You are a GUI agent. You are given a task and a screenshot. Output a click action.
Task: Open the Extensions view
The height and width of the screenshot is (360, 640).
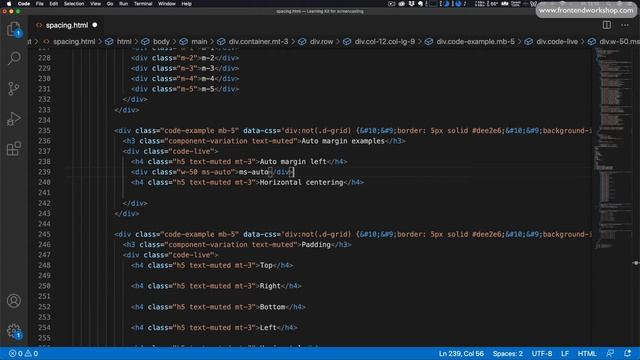pyautogui.click(x=14, y=149)
